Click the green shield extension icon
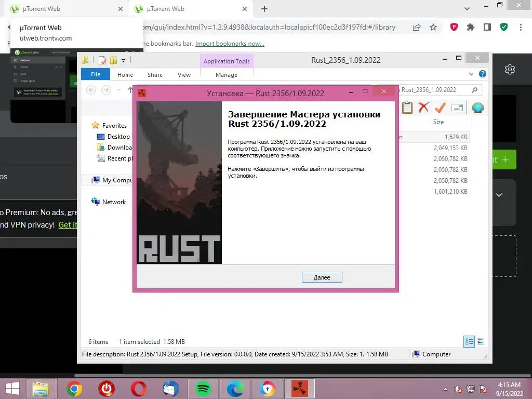Viewport: 532px width, 399px height. coord(504,27)
